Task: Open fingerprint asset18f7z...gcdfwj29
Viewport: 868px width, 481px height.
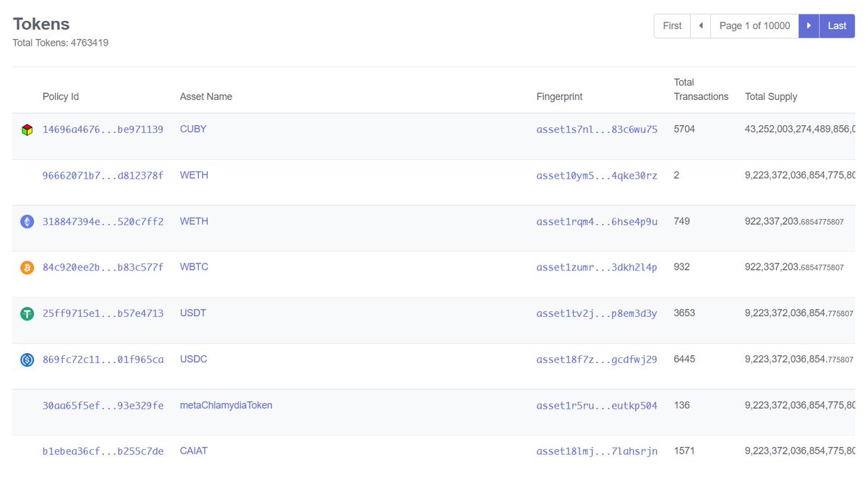Action: coord(597,359)
